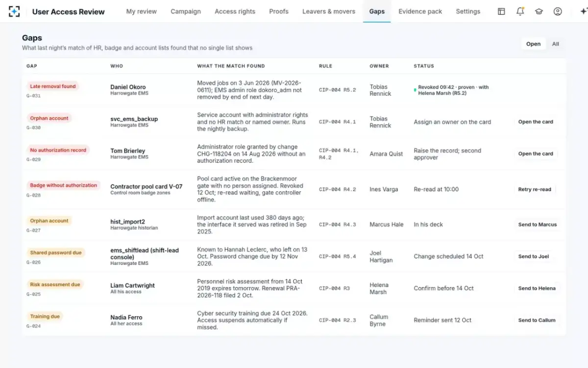Screen dimensions: 588x368
Task: Open the card for svc_ems_backup
Action: pos(536,122)
